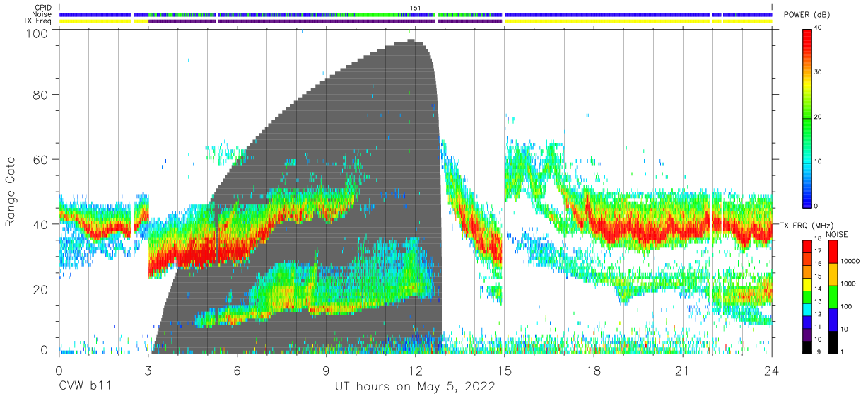The height and width of the screenshot is (401, 868).
Task: Click the 'Range Gate' y-axis title
Action: pos(11,192)
